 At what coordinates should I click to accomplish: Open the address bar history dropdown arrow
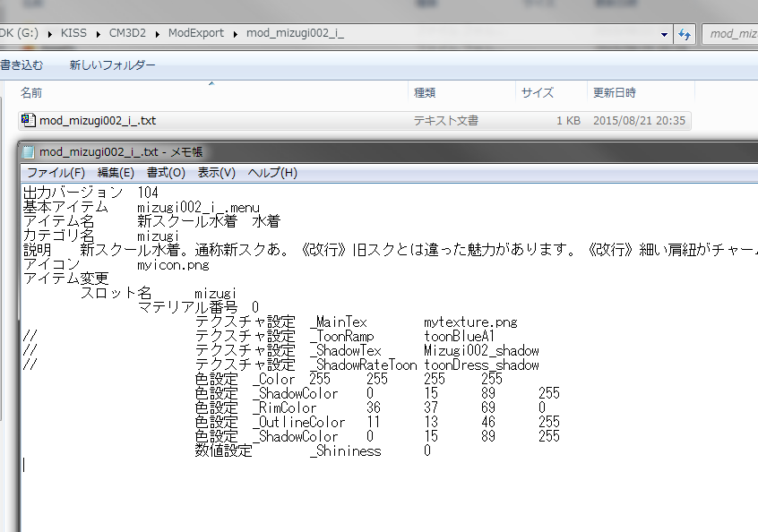coord(665,34)
